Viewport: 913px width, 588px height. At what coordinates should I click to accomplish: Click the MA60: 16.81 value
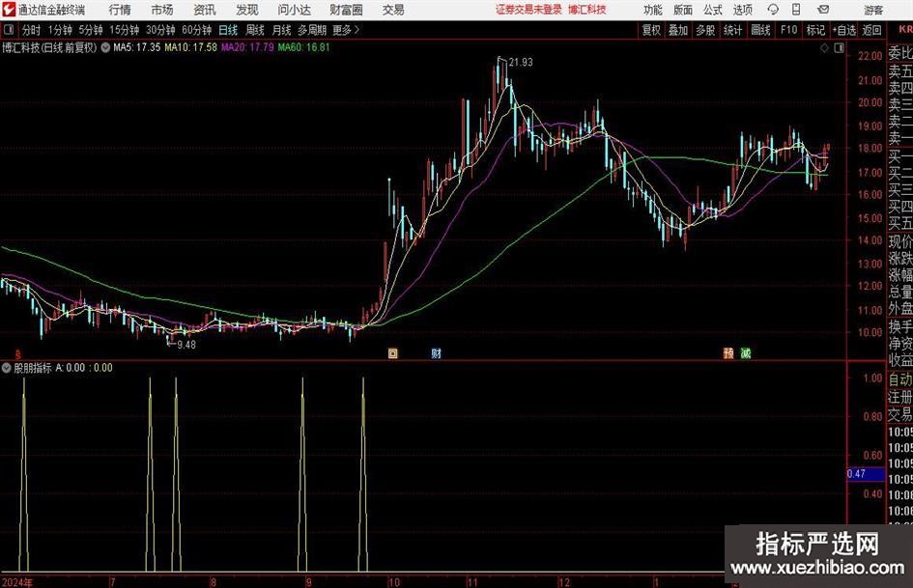(303, 47)
